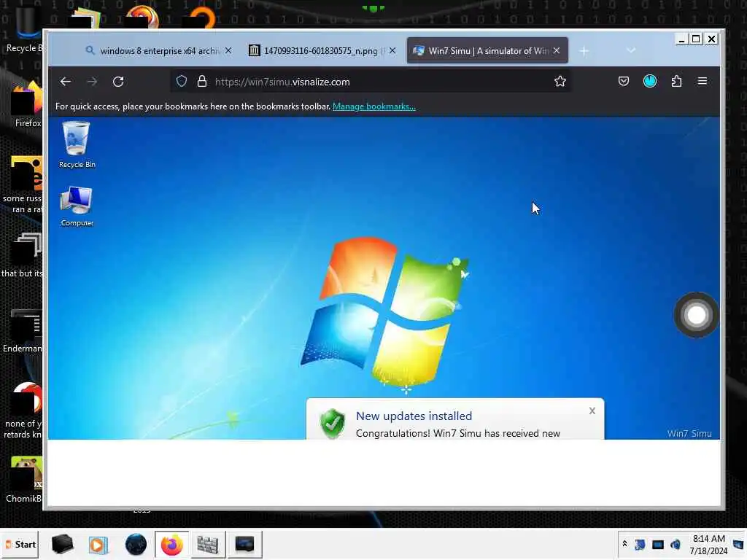
Task: Open the taskbar clock showing 8:14 AM
Action: [708, 544]
